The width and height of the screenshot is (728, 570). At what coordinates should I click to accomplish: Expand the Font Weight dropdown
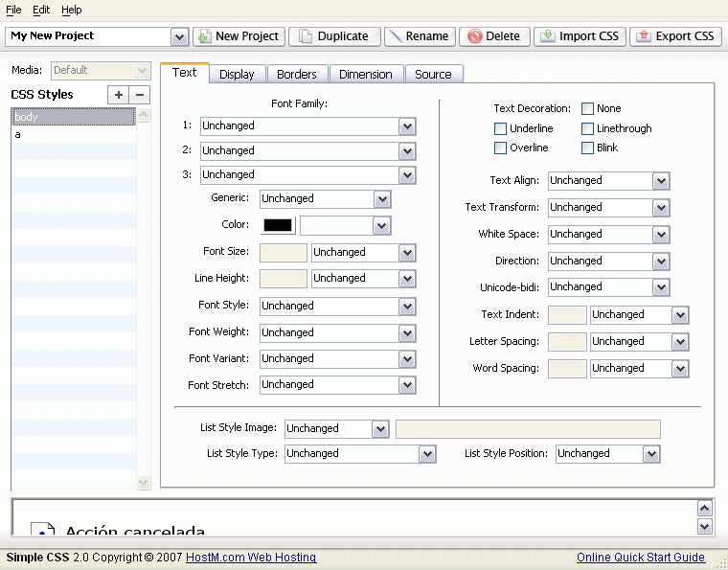coord(407,333)
